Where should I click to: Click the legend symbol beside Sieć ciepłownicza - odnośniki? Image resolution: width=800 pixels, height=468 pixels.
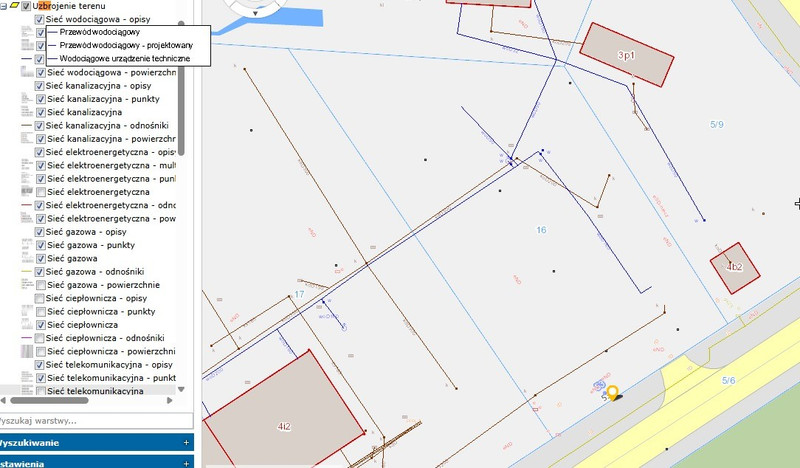27,338
